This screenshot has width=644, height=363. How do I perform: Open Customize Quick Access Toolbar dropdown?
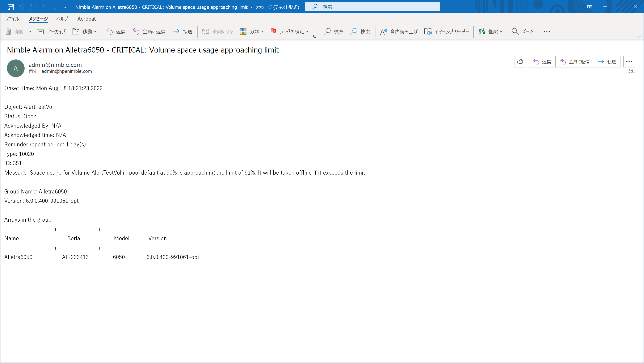pyautogui.click(x=65, y=7)
